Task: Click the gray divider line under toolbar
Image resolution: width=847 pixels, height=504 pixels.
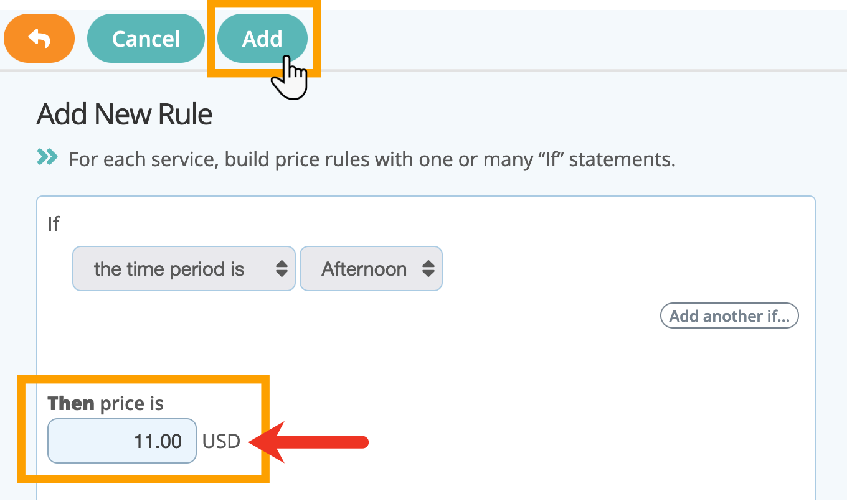Action: tap(423, 70)
